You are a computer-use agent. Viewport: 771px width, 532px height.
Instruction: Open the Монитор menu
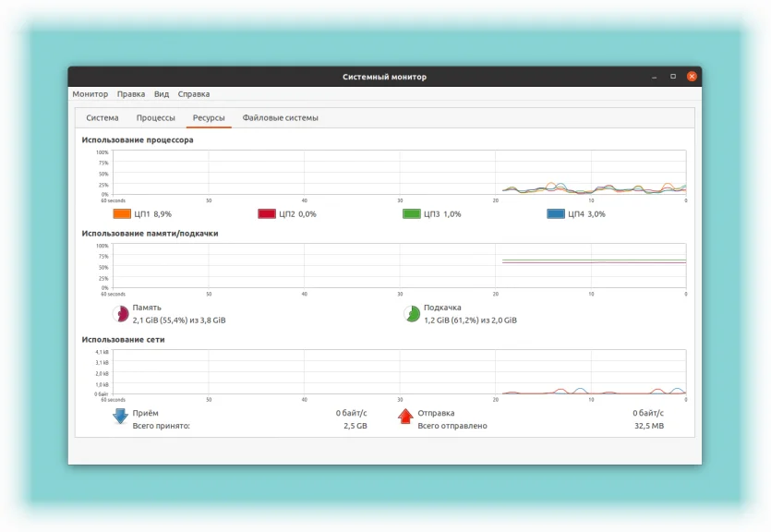click(90, 94)
